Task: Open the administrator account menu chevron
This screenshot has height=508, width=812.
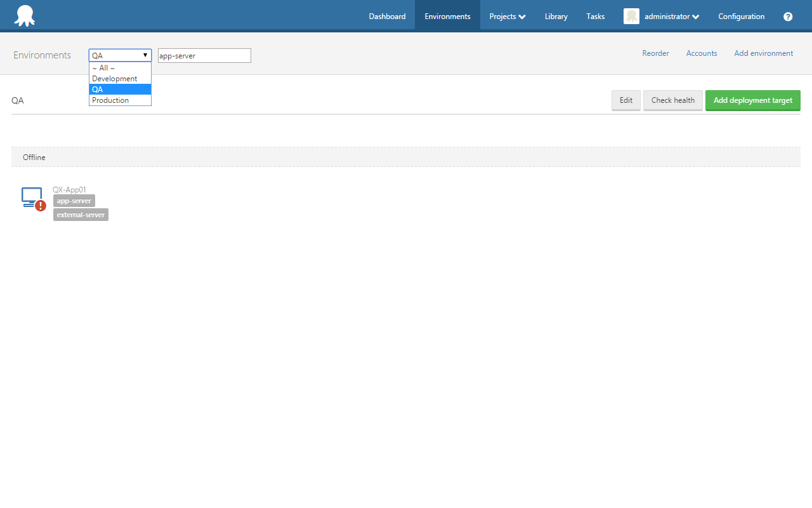Action: pyautogui.click(x=695, y=17)
